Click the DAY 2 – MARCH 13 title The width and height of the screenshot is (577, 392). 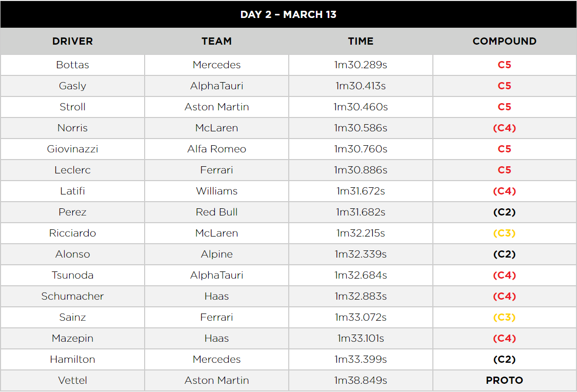pos(288,14)
